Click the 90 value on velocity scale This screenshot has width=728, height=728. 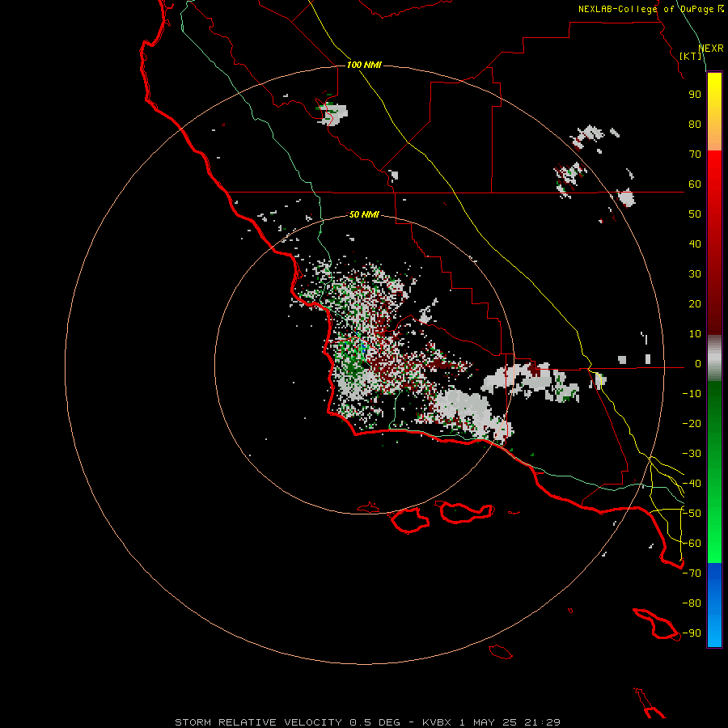click(695, 95)
